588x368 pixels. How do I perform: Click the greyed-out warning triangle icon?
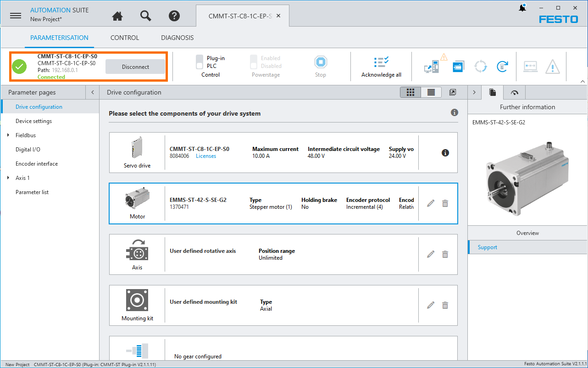[553, 67]
